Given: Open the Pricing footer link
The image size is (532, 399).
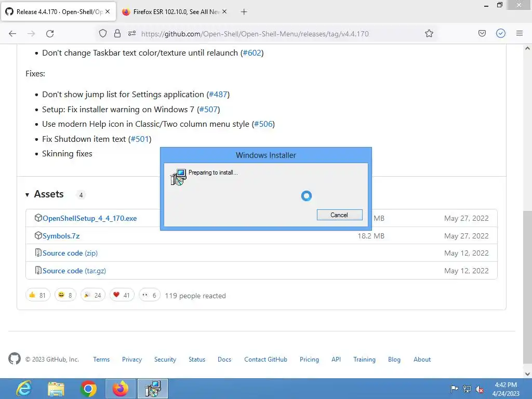Looking at the screenshot, I should coord(309,360).
